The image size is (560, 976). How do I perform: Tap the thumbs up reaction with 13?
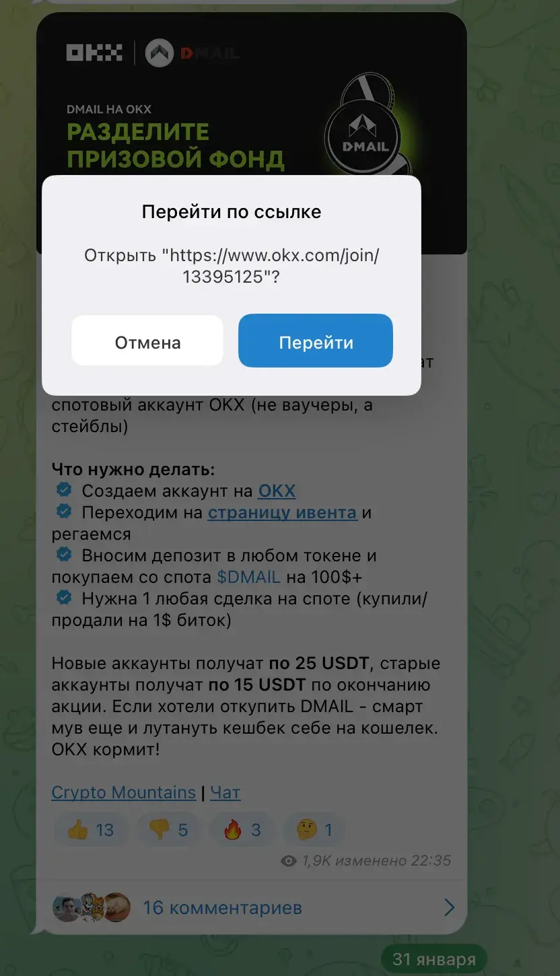91,830
